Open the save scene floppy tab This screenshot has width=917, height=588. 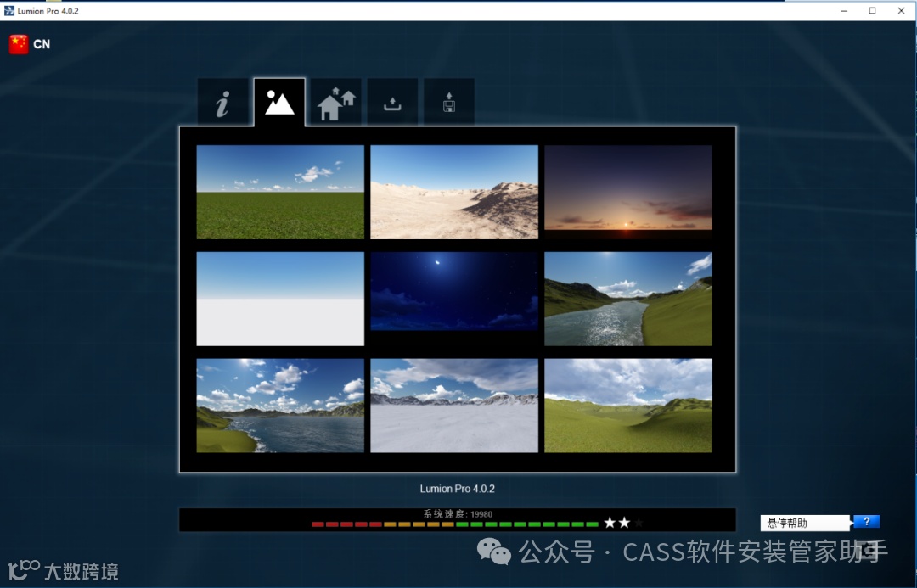(449, 102)
